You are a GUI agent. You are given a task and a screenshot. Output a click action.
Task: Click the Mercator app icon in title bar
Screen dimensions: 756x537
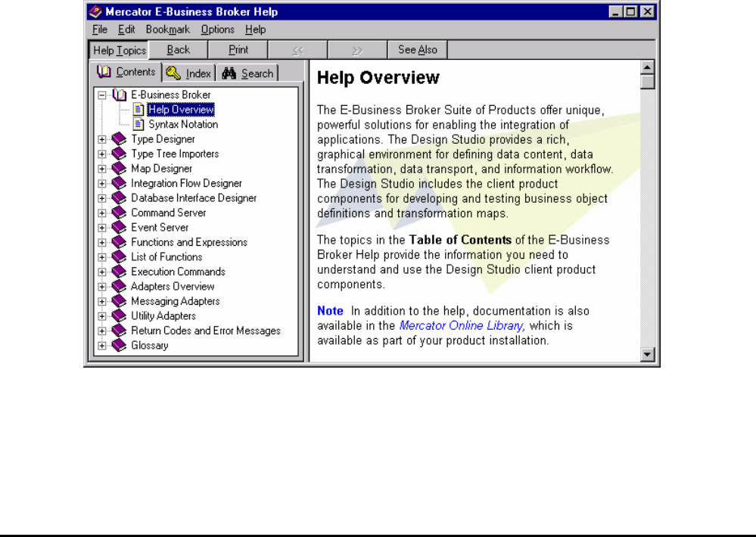pyautogui.click(x=95, y=11)
